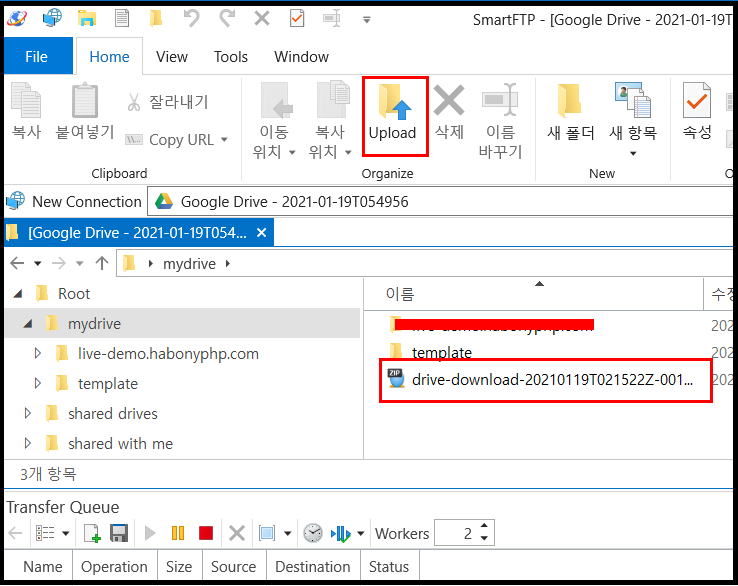Go up one folder with the up arrow
This screenshot has height=586, width=738.
click(x=102, y=263)
